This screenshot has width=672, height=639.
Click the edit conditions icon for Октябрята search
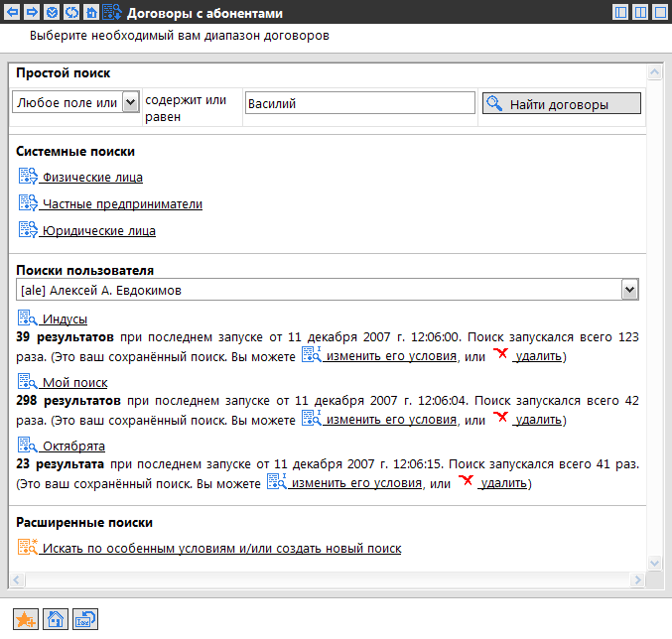pos(276,483)
